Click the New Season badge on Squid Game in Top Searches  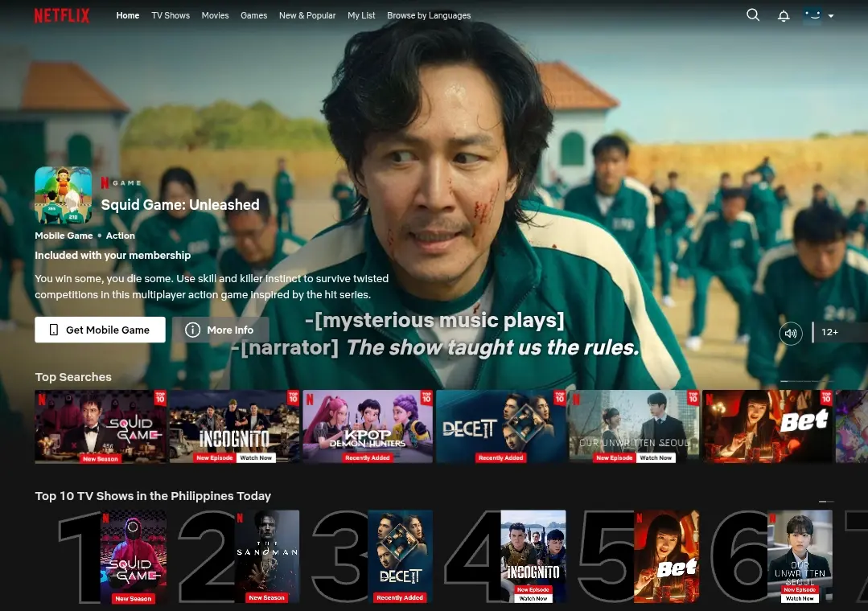point(101,459)
